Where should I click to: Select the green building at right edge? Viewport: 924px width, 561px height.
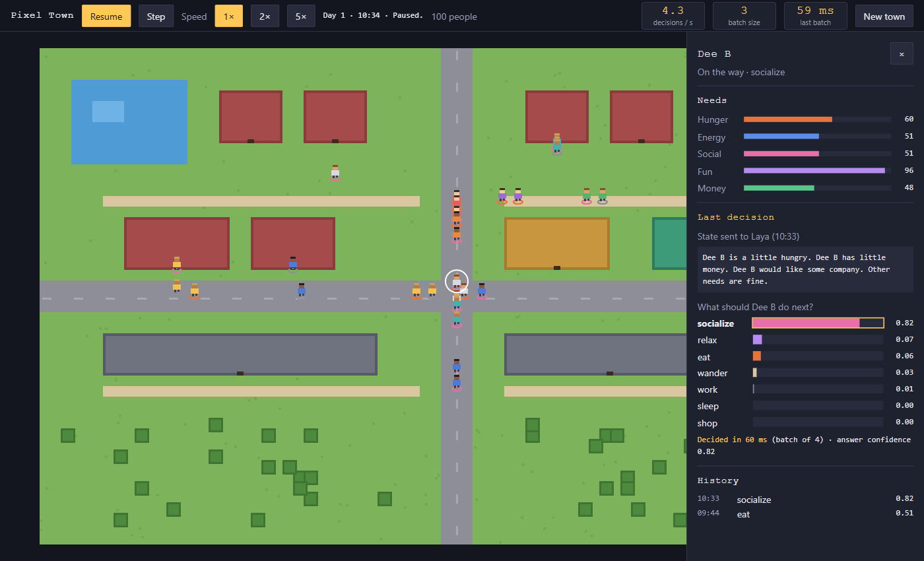(669, 244)
